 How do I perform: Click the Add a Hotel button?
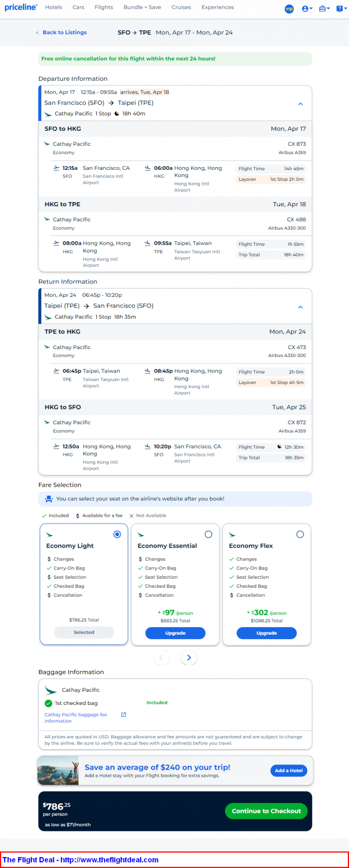pyautogui.click(x=289, y=771)
